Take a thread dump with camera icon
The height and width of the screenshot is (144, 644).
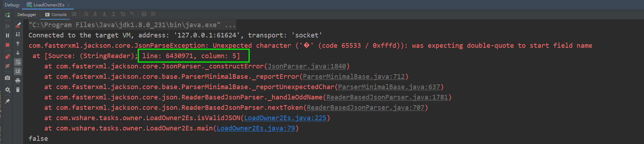(7, 78)
